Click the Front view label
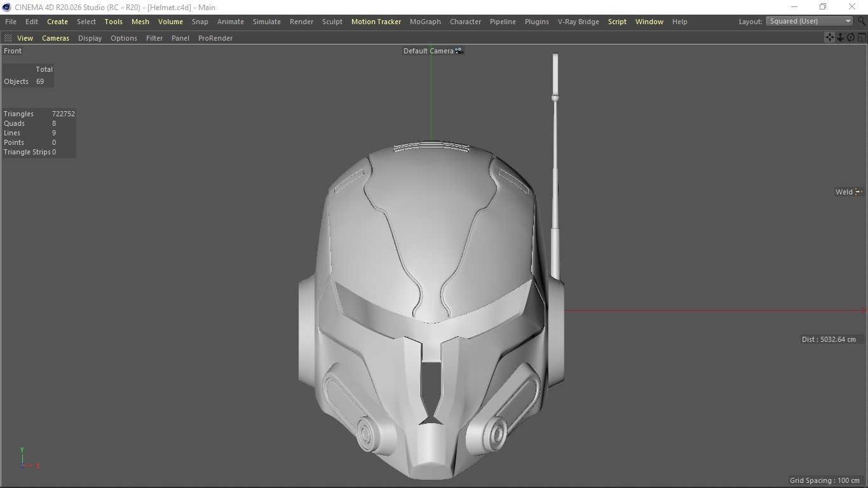Image resolution: width=868 pixels, height=488 pixels. pyautogui.click(x=13, y=51)
